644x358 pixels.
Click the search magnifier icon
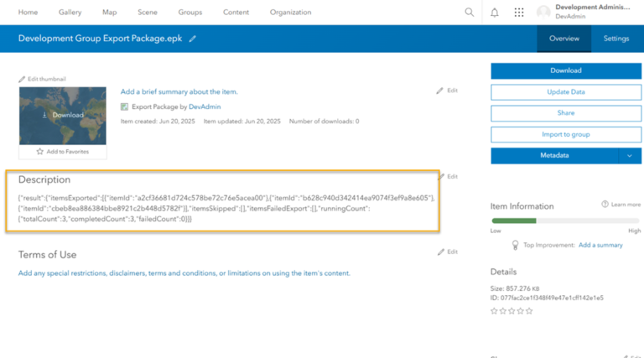tap(470, 13)
